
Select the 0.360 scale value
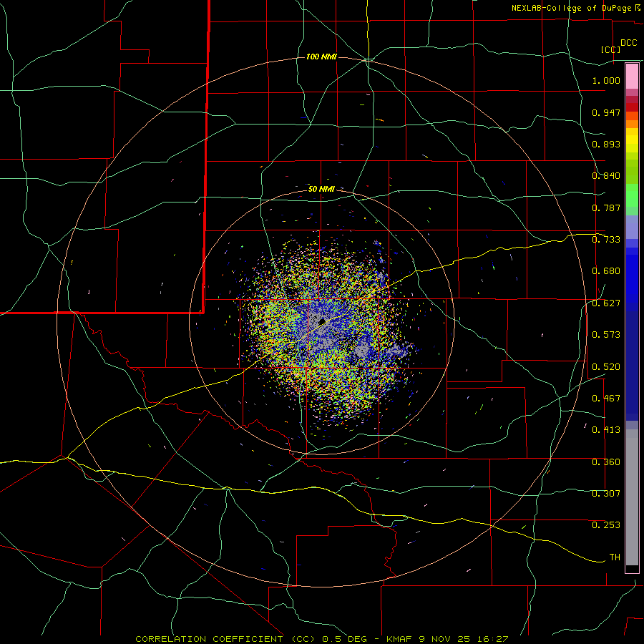pyautogui.click(x=606, y=462)
